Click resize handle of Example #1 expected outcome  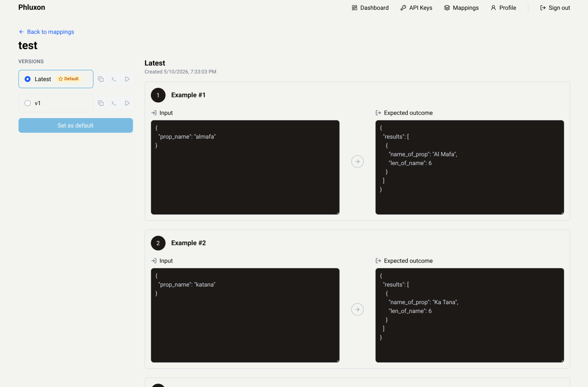[x=562, y=213]
